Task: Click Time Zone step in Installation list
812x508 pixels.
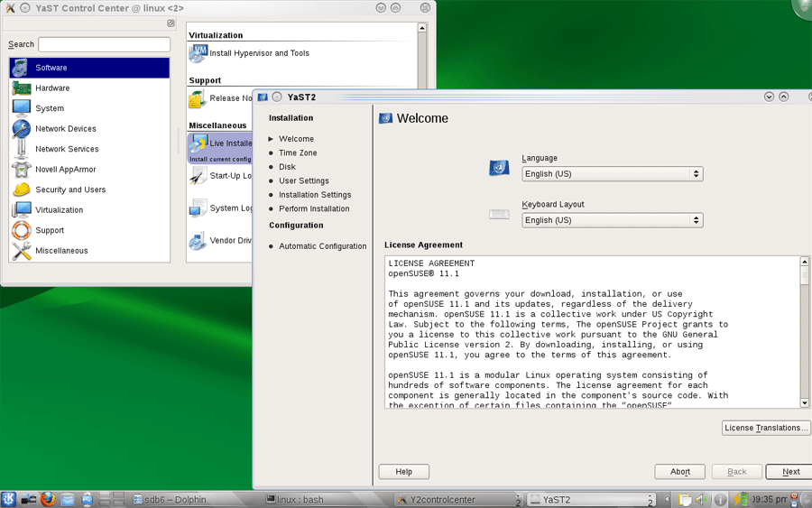Action: [x=298, y=152]
